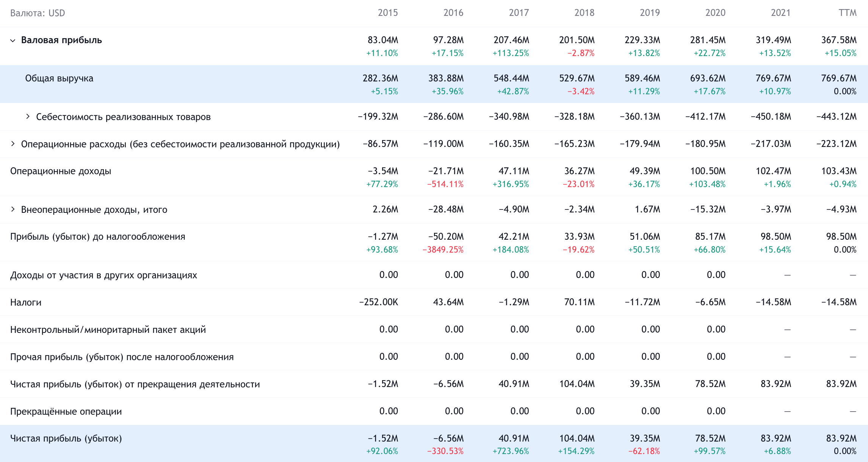868x462 pixels.
Task: Click taxes value −252.00K
Action: (379, 302)
